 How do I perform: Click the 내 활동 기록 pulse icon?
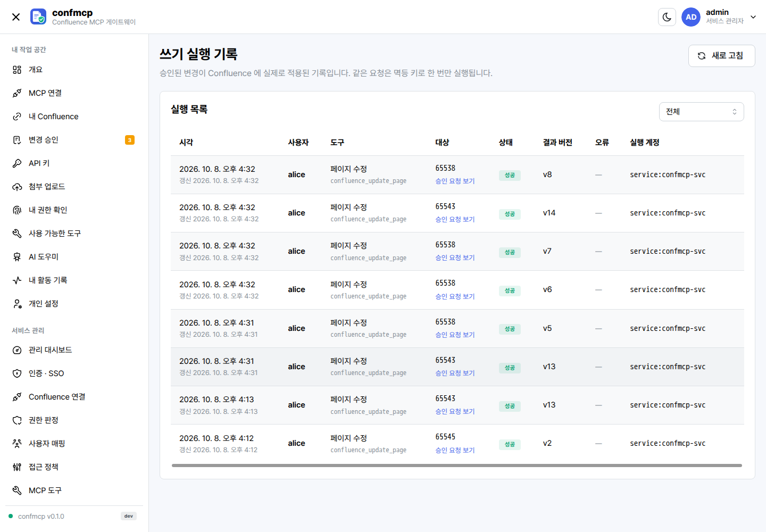click(17, 280)
